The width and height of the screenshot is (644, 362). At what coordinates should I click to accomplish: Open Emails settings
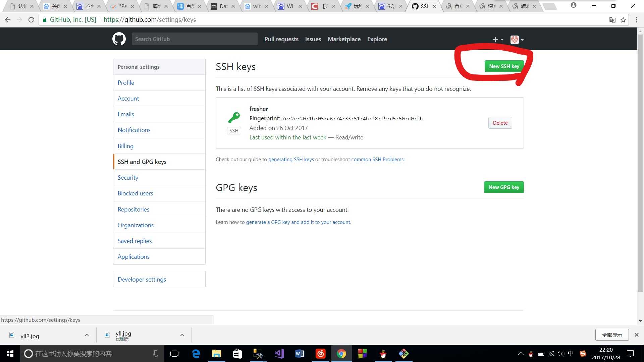point(159,114)
